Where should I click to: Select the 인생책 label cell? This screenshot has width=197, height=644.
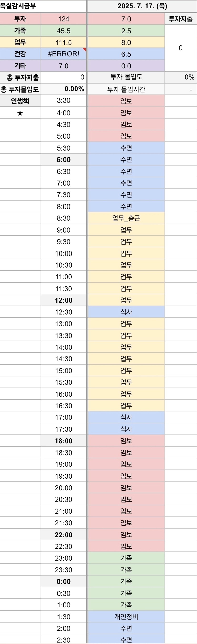(20, 101)
